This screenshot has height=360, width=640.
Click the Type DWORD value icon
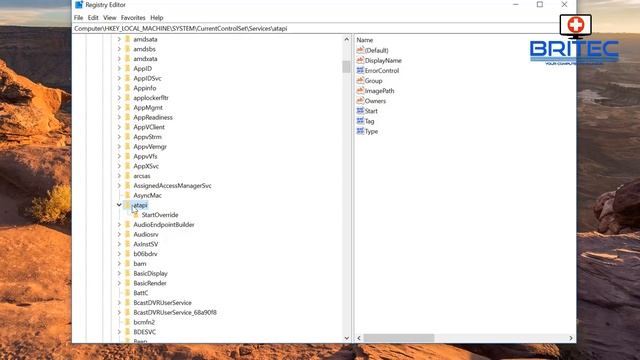click(360, 131)
